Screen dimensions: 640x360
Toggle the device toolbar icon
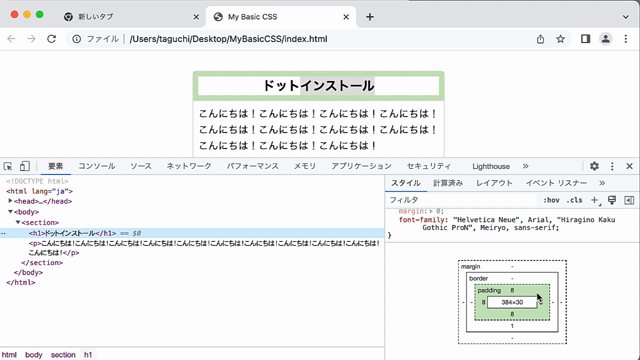click(24, 166)
